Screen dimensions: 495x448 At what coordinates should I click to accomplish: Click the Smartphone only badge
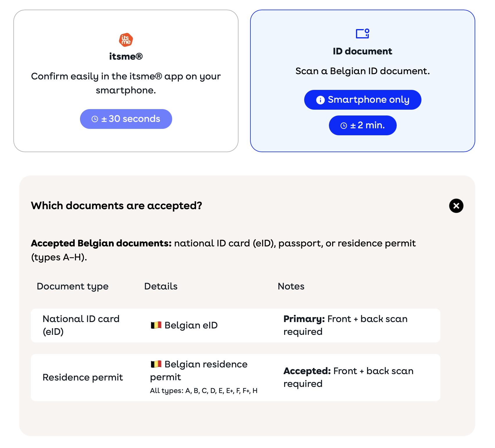[363, 100]
